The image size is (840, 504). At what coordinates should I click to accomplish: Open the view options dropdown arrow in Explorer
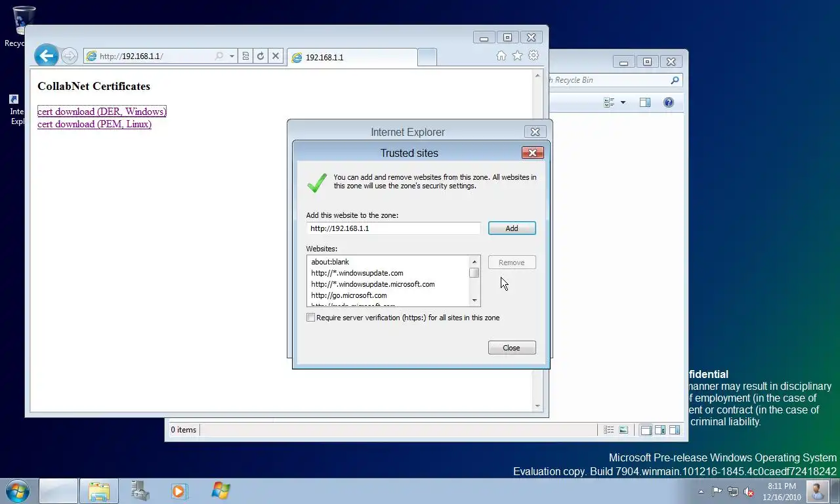[x=623, y=102]
